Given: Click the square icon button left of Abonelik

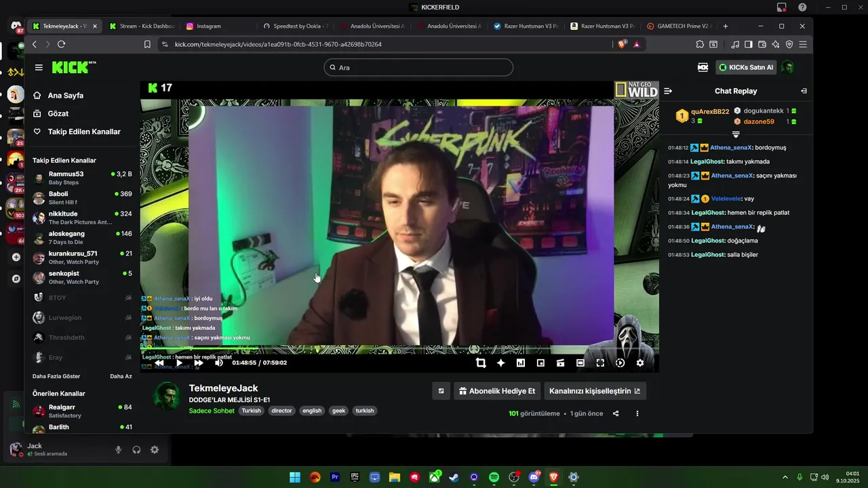Looking at the screenshot, I should [441, 391].
